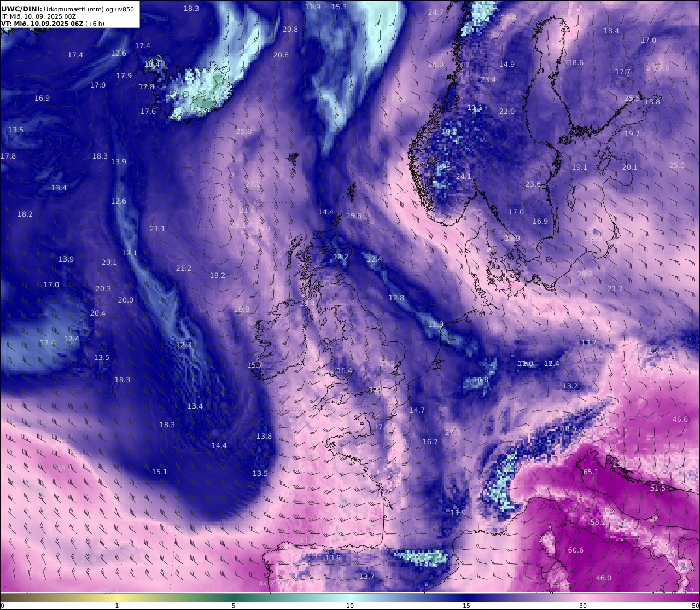The image size is (700, 610).
Task: Click the value label '41.8'
Action: pos(307,541)
